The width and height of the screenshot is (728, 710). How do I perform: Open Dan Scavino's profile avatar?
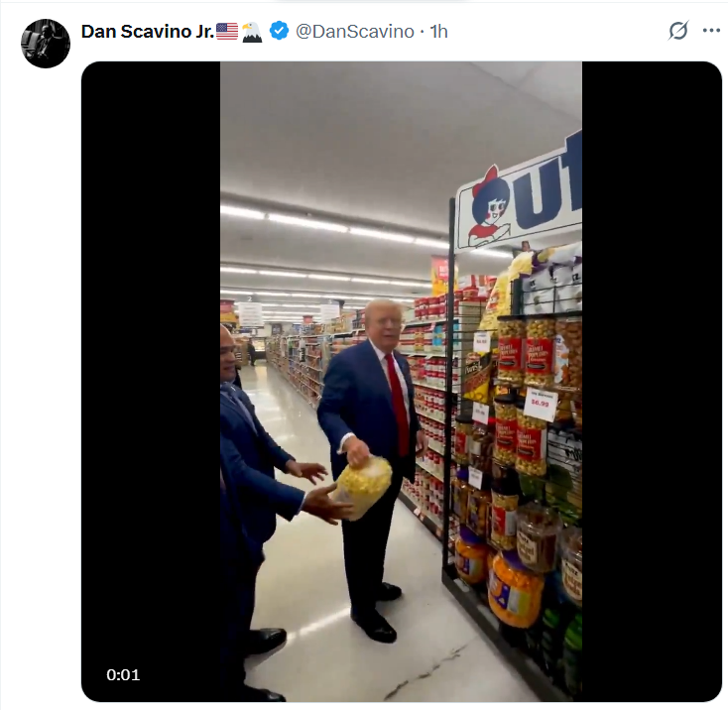click(46, 44)
